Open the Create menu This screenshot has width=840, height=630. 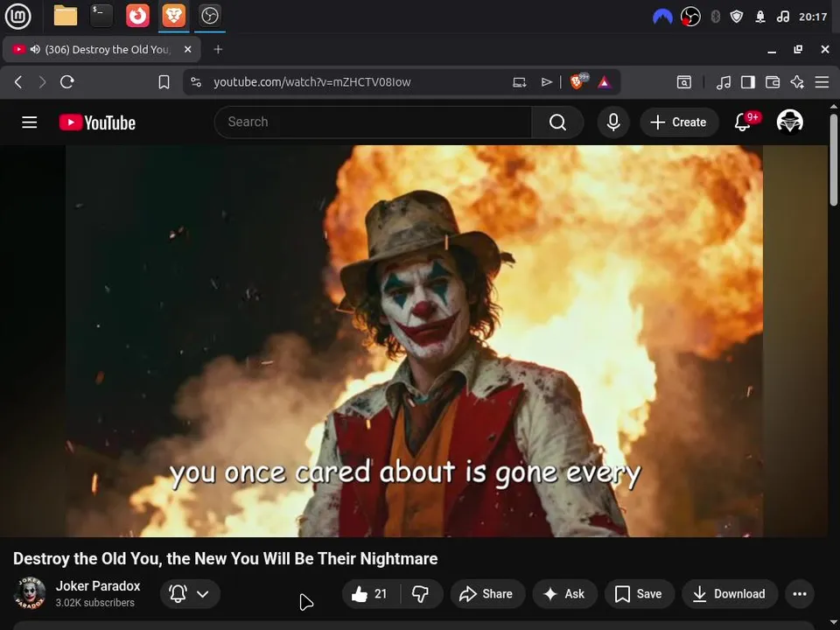click(679, 122)
